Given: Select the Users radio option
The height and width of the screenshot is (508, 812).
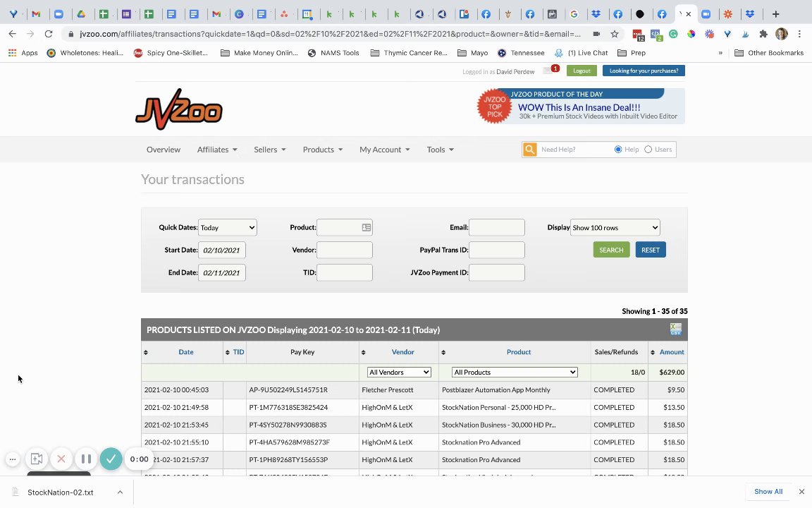Looking at the screenshot, I should [x=648, y=150].
